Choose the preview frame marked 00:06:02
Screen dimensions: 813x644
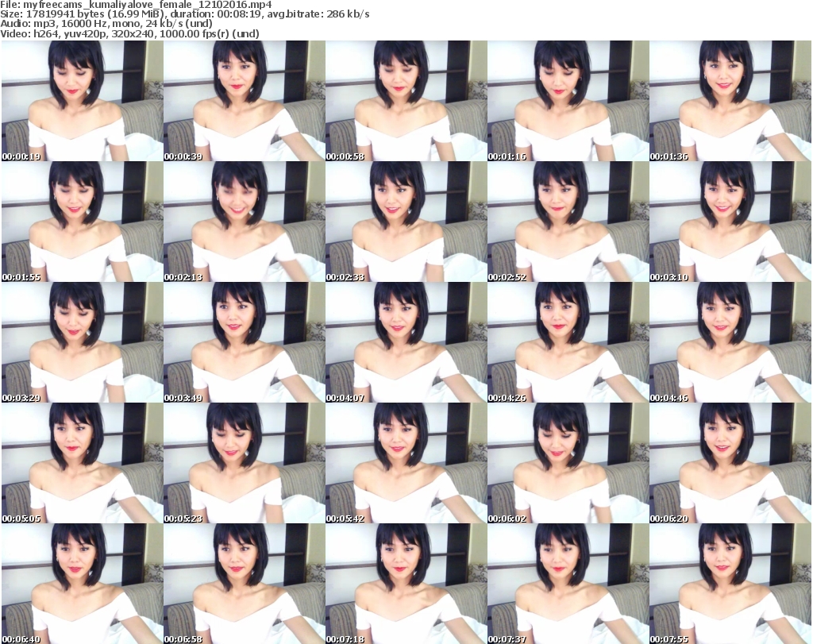568,463
